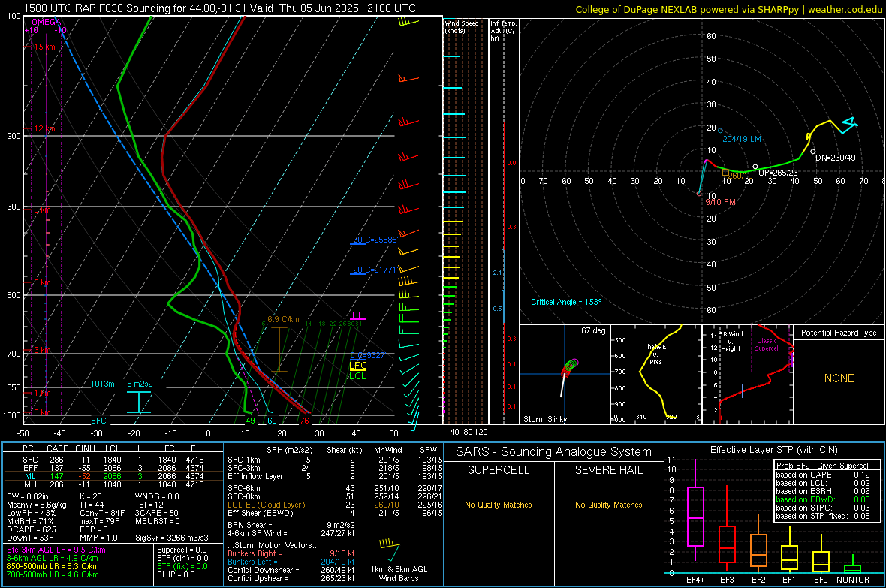Click the left mover marker labeled 204/19 LM
Image resolution: width=886 pixels, height=588 pixels.
point(720,131)
